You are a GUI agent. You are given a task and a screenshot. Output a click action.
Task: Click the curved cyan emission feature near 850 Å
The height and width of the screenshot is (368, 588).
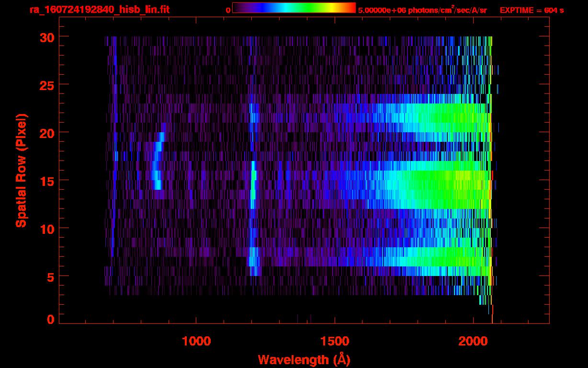(x=157, y=165)
